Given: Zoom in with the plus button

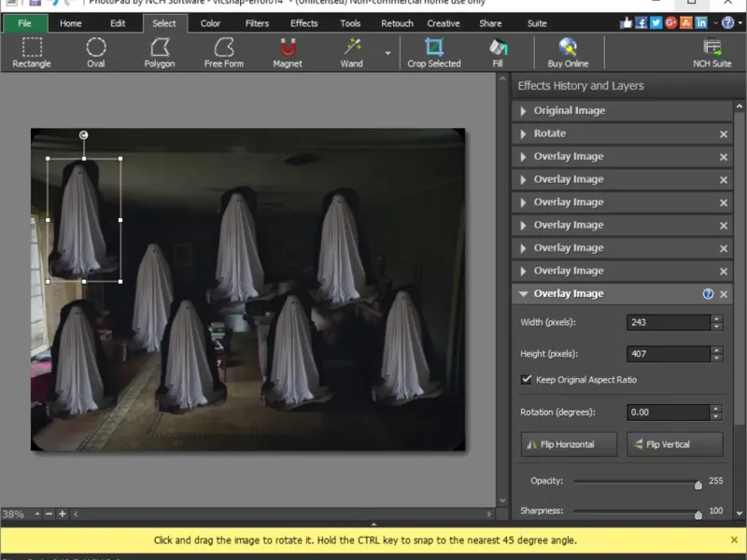Looking at the screenshot, I should pyautogui.click(x=62, y=514).
